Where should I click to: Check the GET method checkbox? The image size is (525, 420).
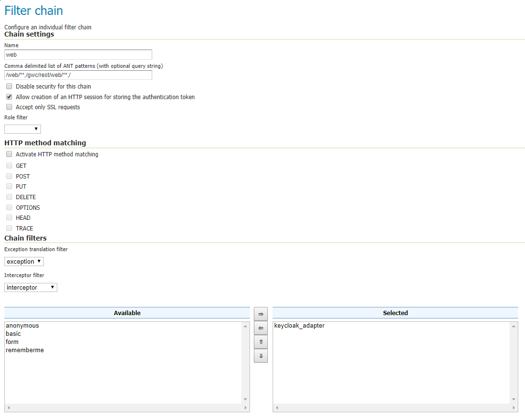tap(9, 165)
